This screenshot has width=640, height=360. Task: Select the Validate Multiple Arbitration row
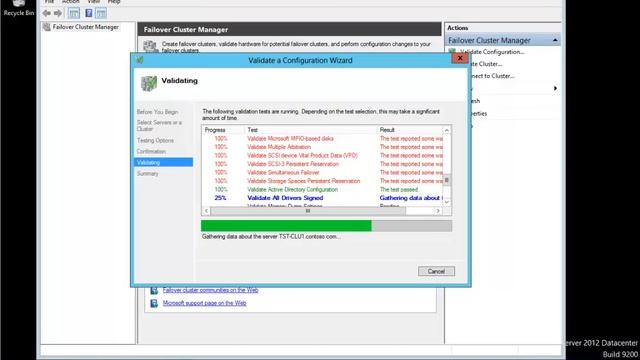pyautogui.click(x=322, y=147)
